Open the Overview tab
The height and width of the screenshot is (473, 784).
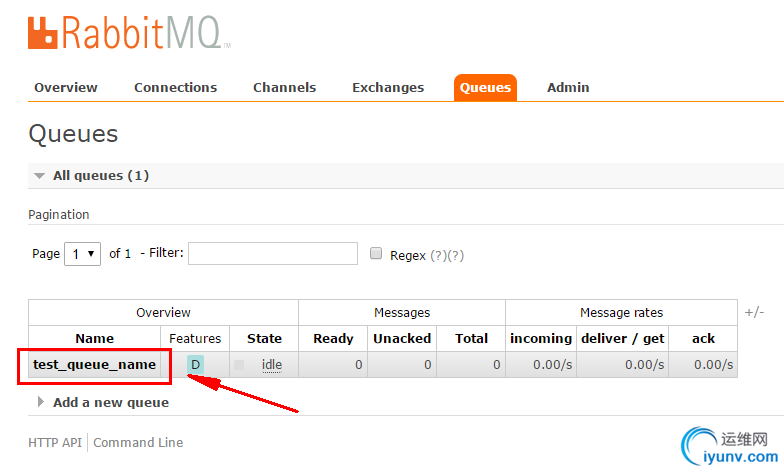66,88
